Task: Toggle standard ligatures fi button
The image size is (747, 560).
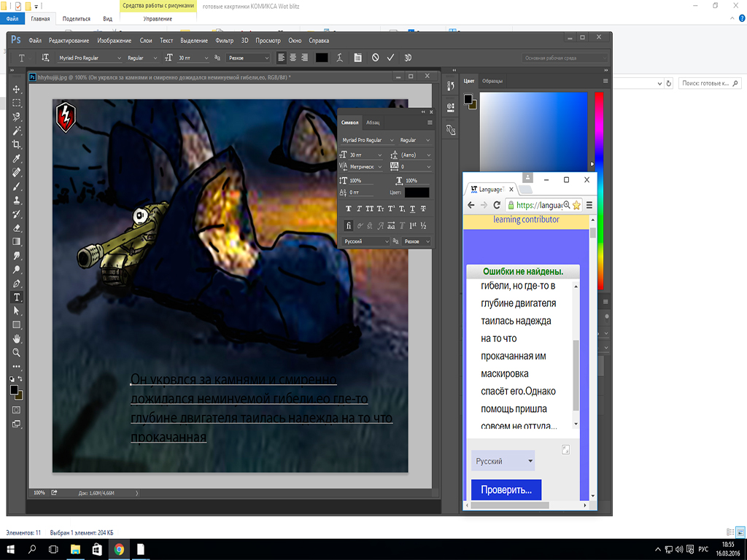Action: coord(348,226)
